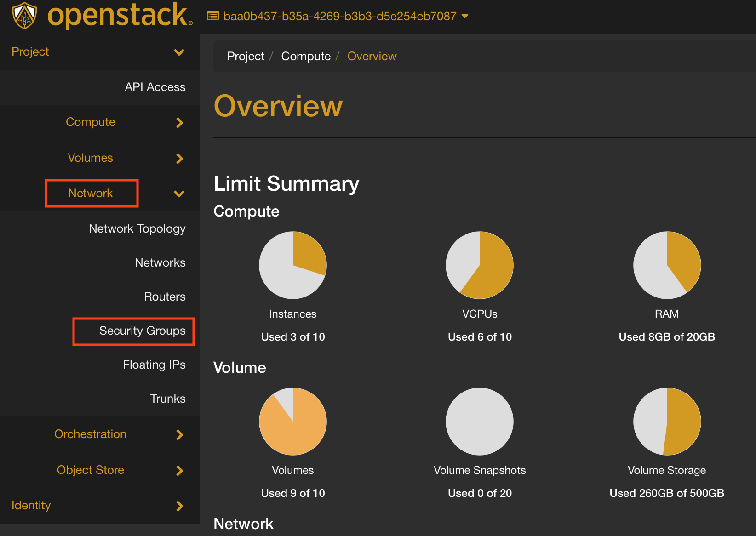Click the Compute breadcrumb link
The width and height of the screenshot is (756, 536).
(x=306, y=56)
